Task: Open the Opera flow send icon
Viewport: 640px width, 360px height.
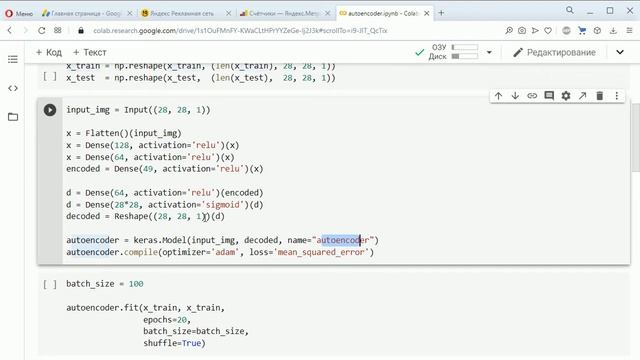Action: pyautogui.click(x=535, y=31)
